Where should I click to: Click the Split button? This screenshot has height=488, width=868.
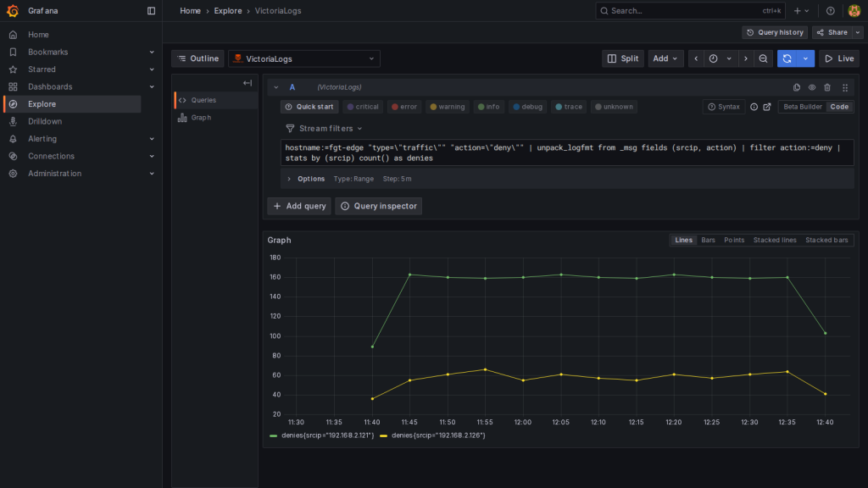pyautogui.click(x=623, y=58)
